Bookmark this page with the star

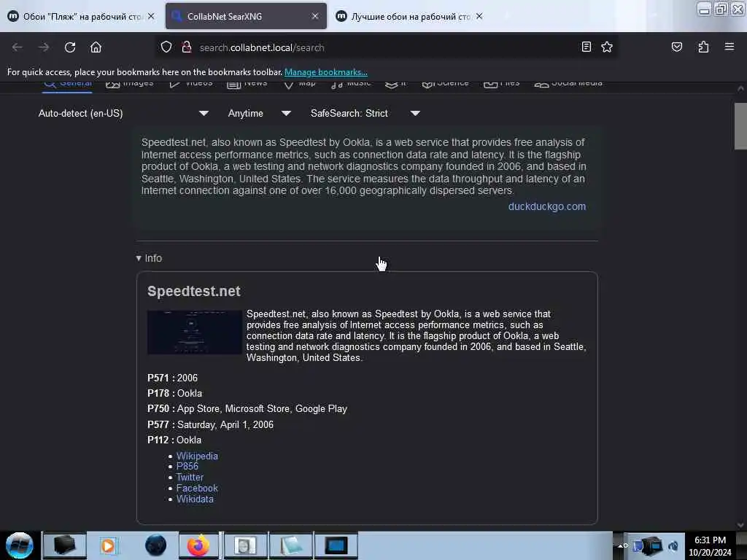[606, 47]
